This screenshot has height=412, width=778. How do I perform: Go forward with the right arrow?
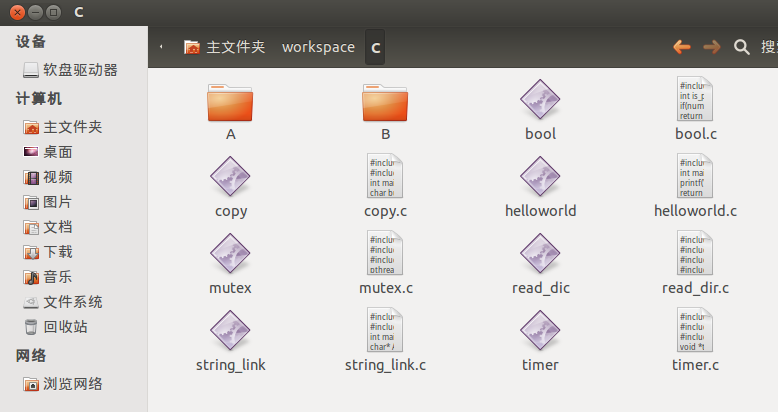pos(712,47)
